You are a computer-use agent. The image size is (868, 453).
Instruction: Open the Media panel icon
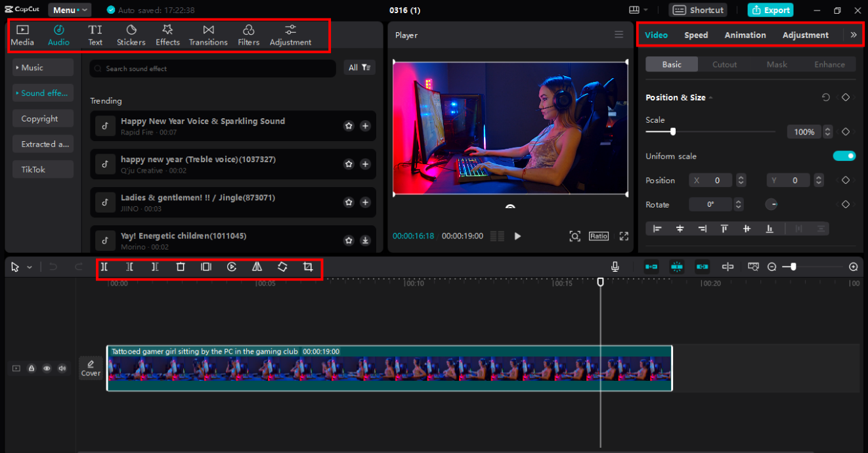(x=22, y=35)
